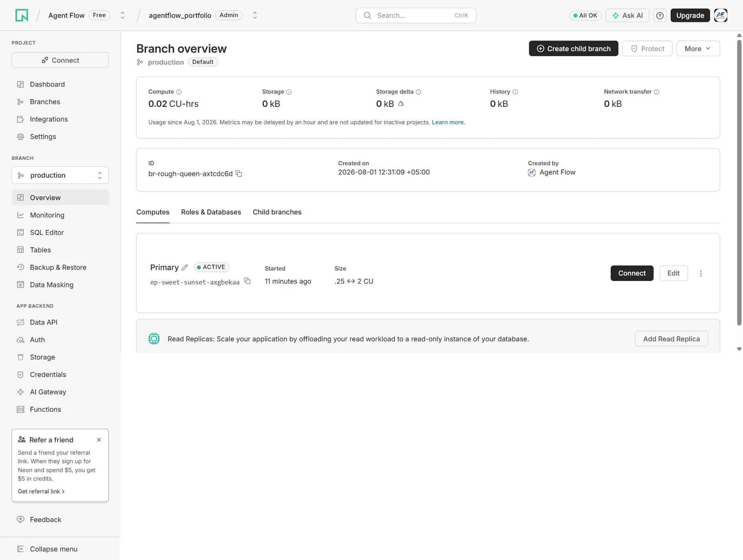
Task: Click the Upgrade button
Action: [690, 15]
